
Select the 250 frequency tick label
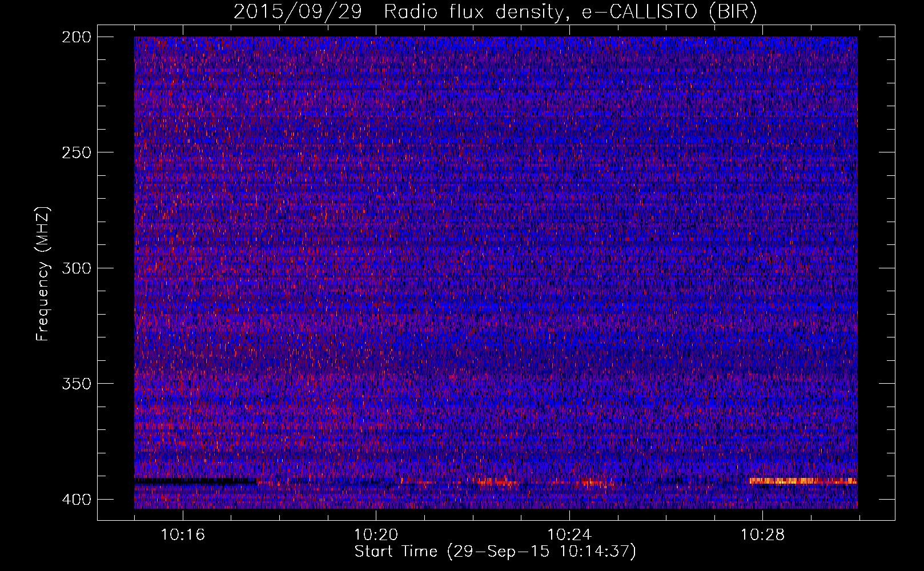tap(76, 152)
